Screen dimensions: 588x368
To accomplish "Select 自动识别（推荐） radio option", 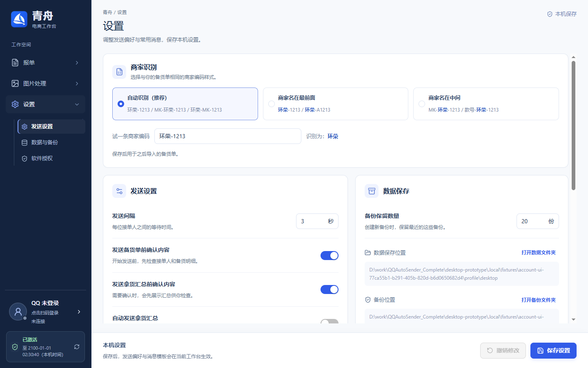I will point(185,104).
